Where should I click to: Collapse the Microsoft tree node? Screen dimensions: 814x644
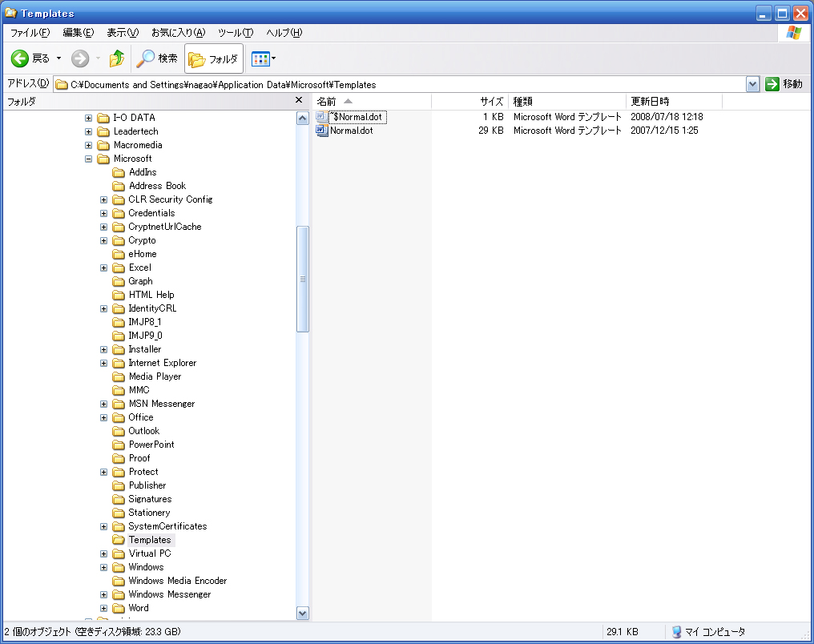[x=88, y=159]
